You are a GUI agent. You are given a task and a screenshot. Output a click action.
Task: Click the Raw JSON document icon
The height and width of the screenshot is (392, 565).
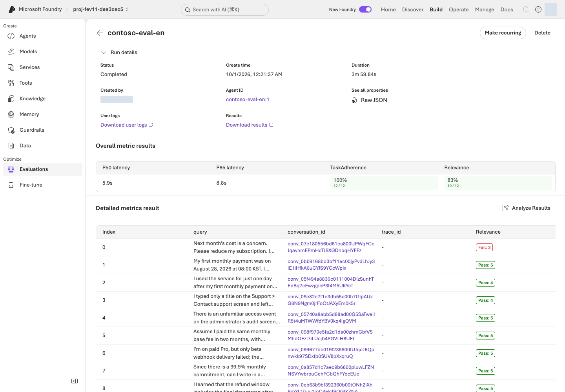354,100
